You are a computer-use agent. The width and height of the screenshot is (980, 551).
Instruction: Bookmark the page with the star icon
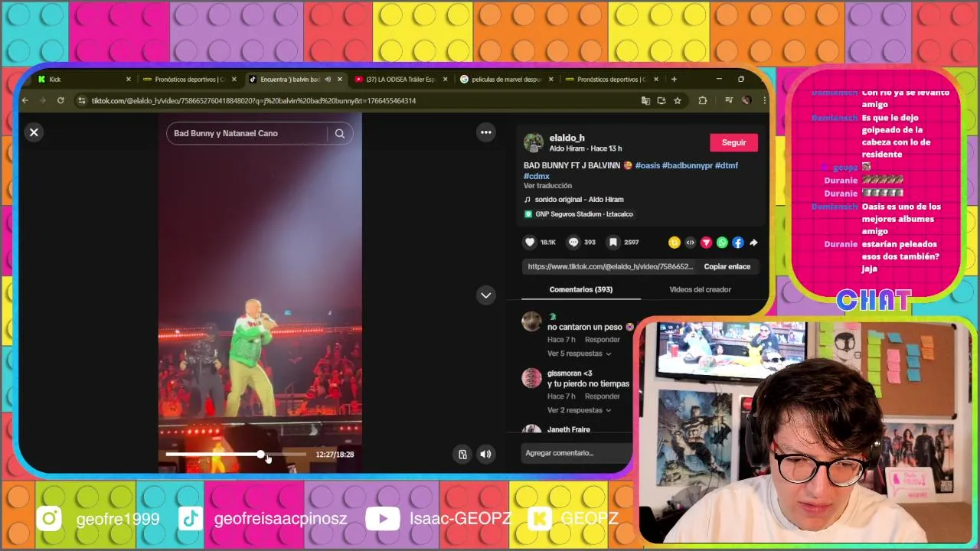click(677, 100)
